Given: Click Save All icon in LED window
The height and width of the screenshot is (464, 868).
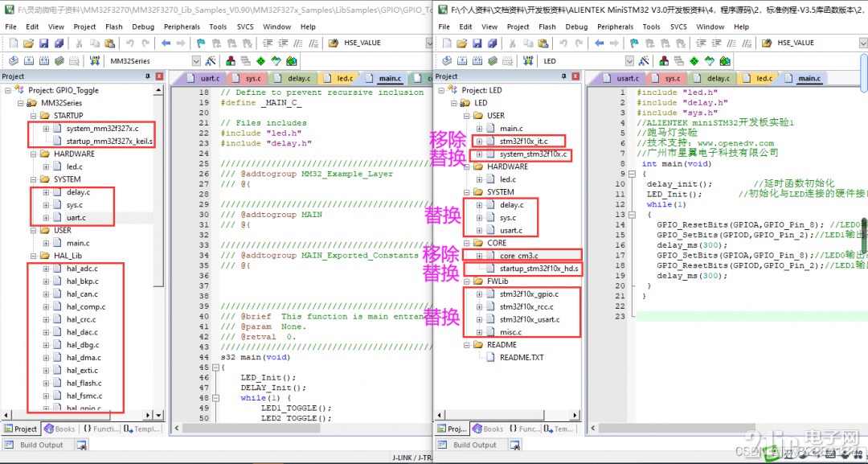Looking at the screenshot, I should pyautogui.click(x=492, y=43).
